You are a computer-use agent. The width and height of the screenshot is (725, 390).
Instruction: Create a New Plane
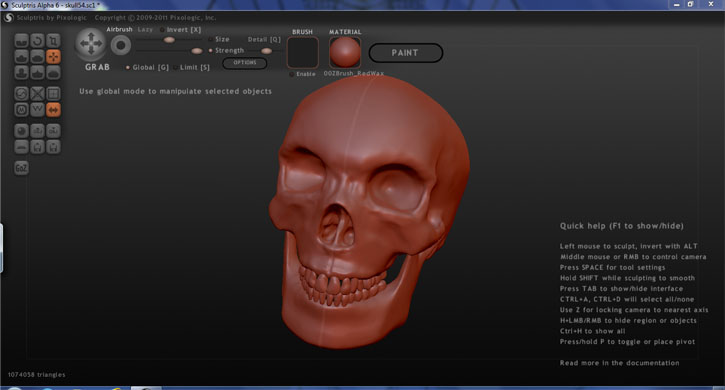tap(21, 147)
